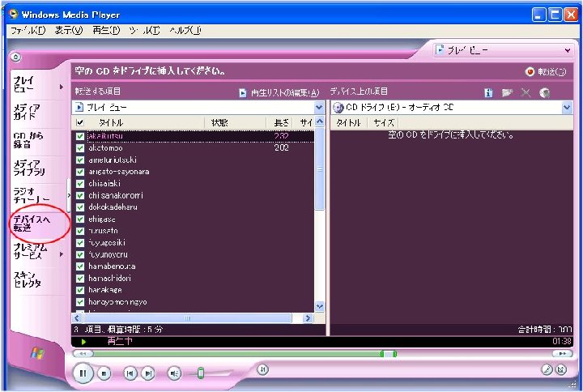Select スキンセレクタ in sidebar
Viewport: 583px width, 392px height.
tap(28, 279)
